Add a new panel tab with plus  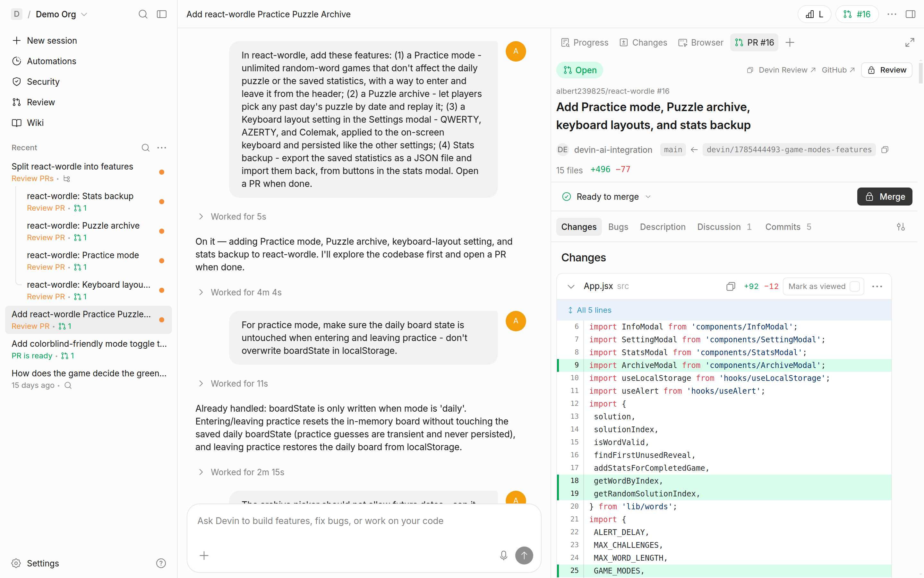click(x=790, y=42)
